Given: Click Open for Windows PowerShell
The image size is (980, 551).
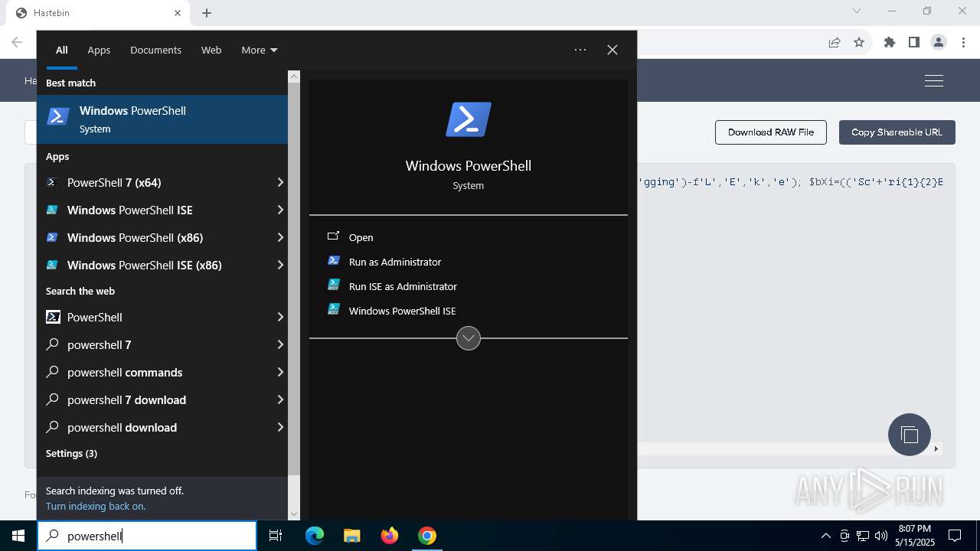Looking at the screenshot, I should tap(361, 237).
